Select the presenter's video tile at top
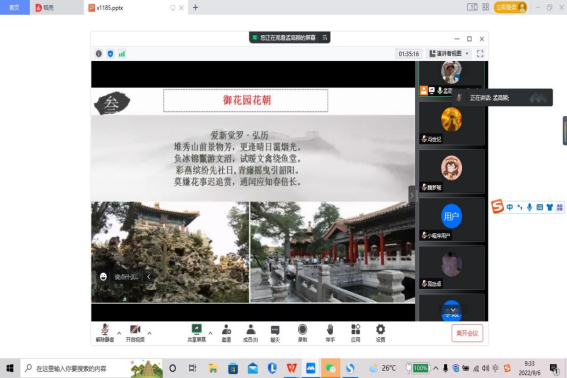 pos(452,78)
